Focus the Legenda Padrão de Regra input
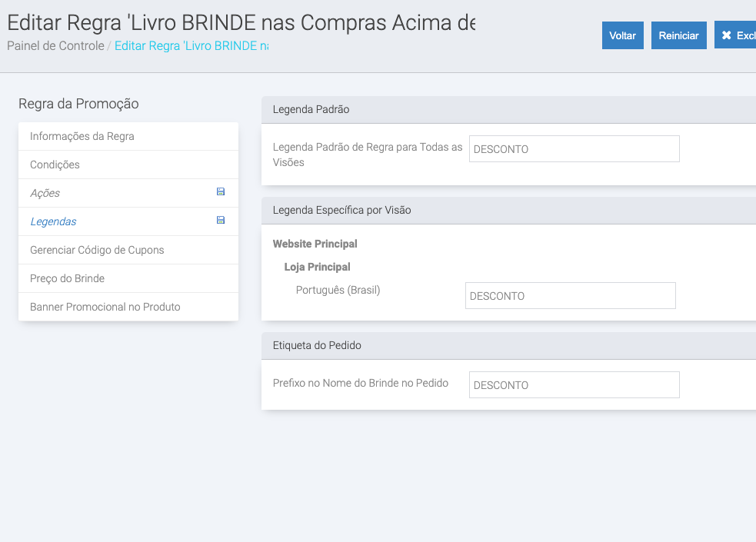Screen dimensions: 756x542 point(574,149)
